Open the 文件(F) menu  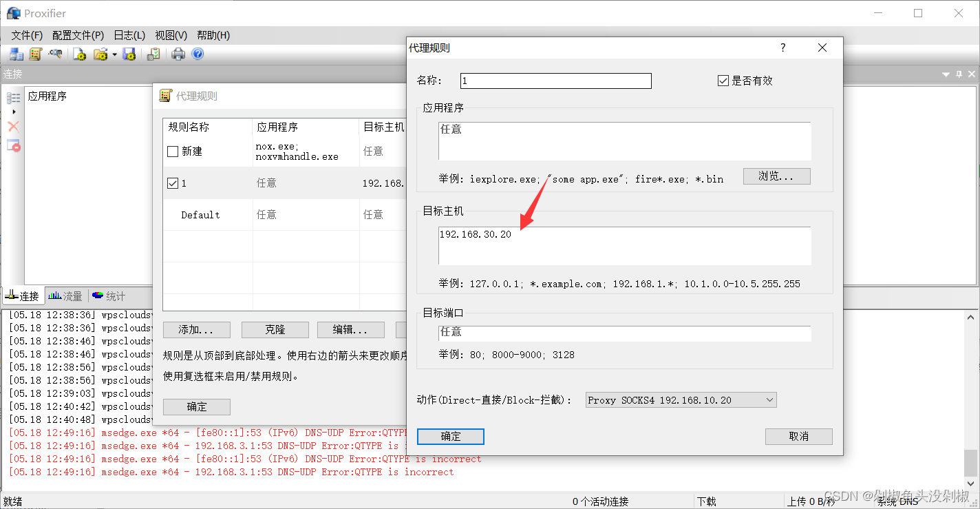tap(27, 35)
